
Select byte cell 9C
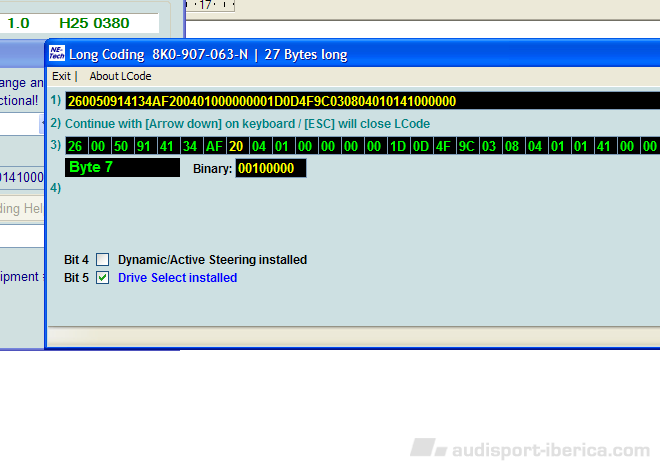pos(466,146)
